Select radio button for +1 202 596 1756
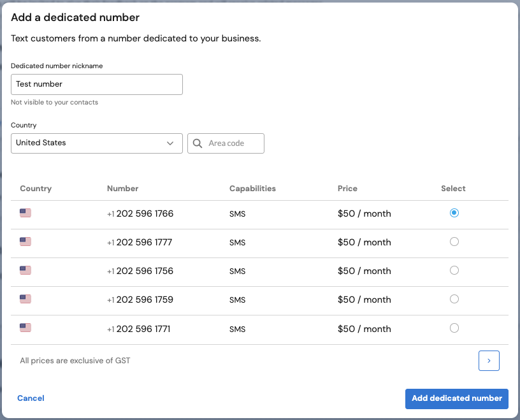 (x=454, y=270)
